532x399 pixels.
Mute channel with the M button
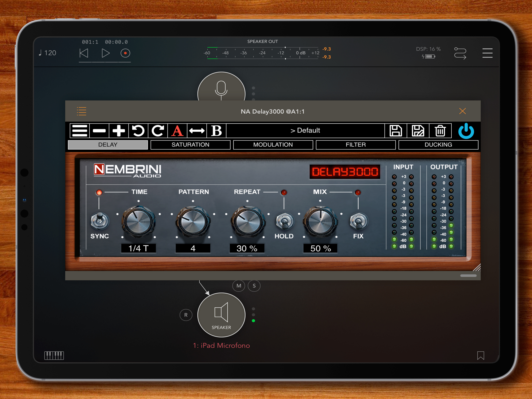(x=239, y=286)
